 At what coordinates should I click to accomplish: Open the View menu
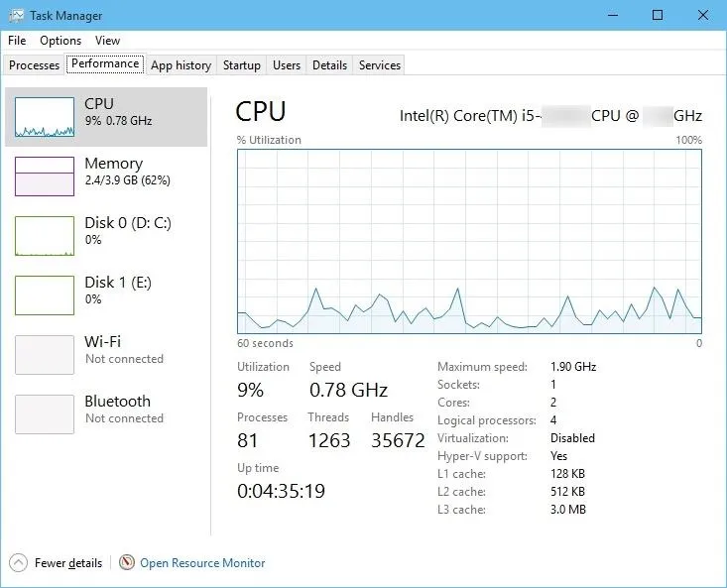click(x=107, y=41)
